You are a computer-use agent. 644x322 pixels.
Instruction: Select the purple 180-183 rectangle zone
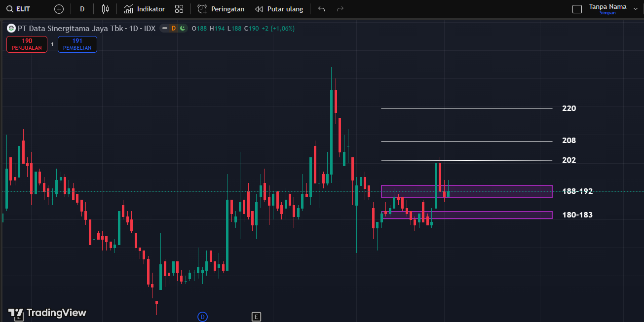(466, 215)
